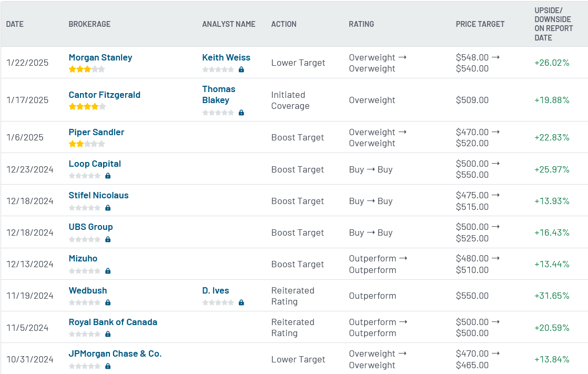The width and height of the screenshot is (588, 374).
Task: Click the +13.84% upside value for JPMorgan
Action: (x=552, y=359)
